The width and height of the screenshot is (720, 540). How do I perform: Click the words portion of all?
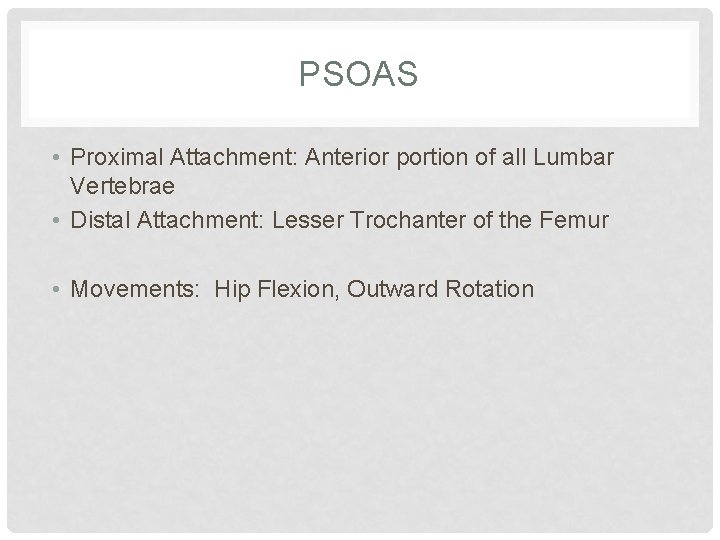pos(461,157)
